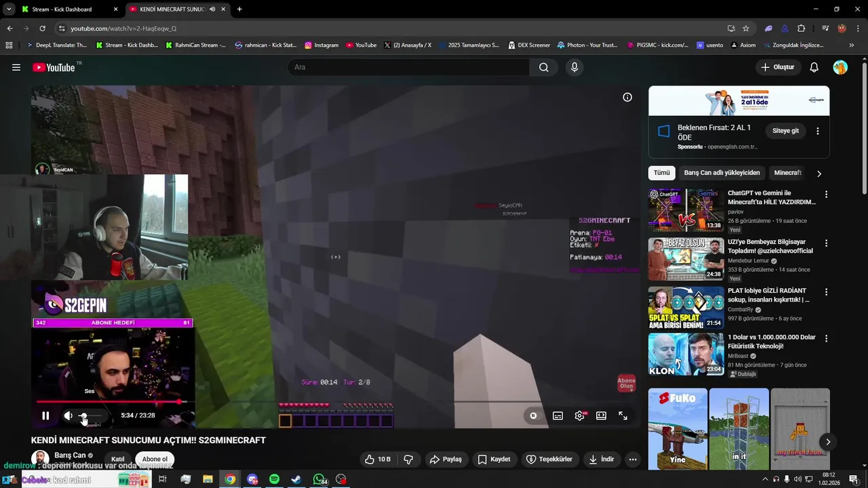
Task: Pause the video
Action: 45,415
